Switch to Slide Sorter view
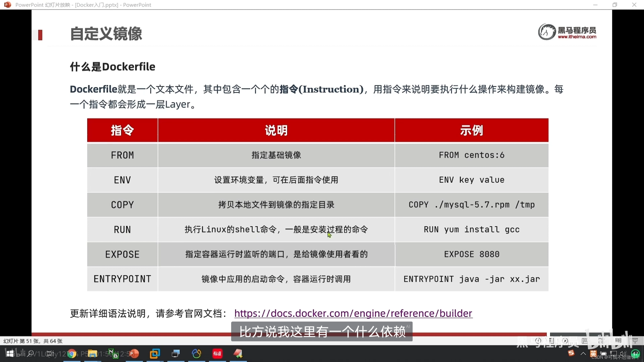The image size is (644, 362). tap(601, 341)
